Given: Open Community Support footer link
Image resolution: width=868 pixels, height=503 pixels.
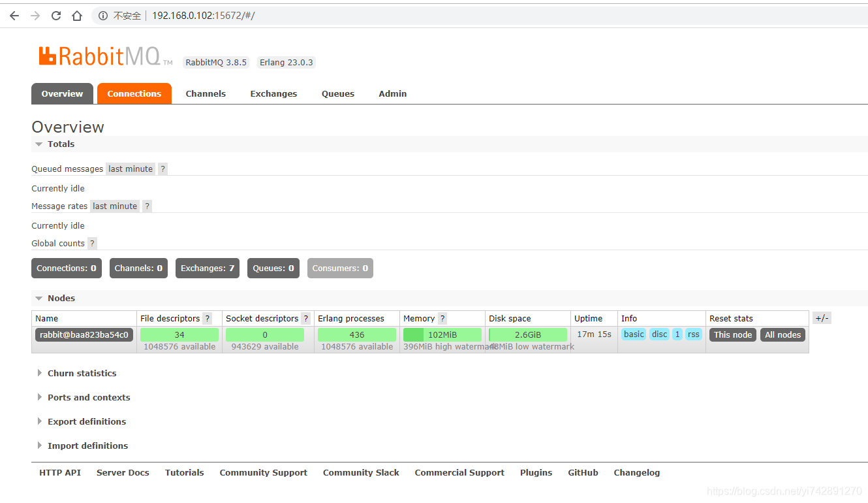Looking at the screenshot, I should [264, 472].
